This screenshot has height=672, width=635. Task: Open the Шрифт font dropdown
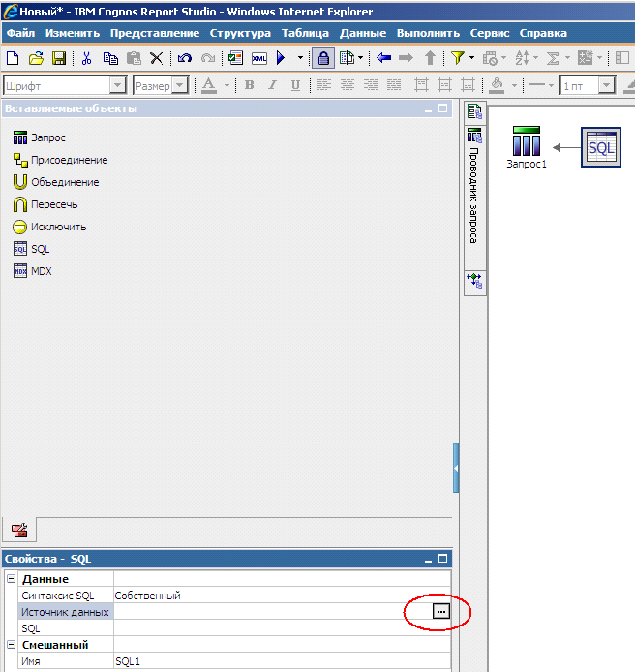pyautogui.click(x=118, y=85)
